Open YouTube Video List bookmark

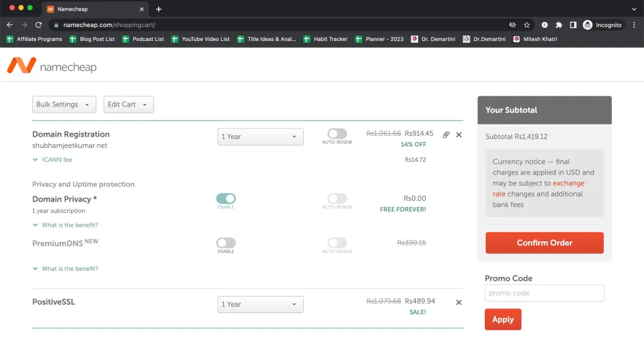[201, 39]
